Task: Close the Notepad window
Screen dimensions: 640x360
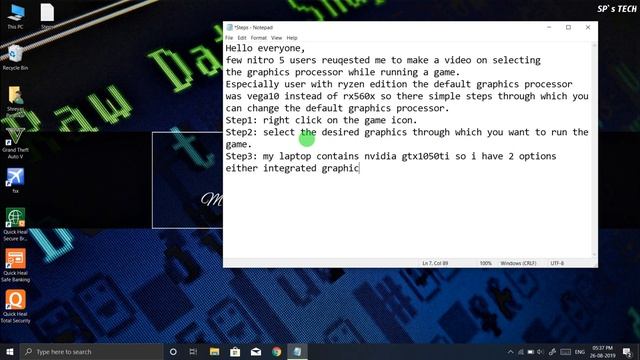Action: coord(588,27)
